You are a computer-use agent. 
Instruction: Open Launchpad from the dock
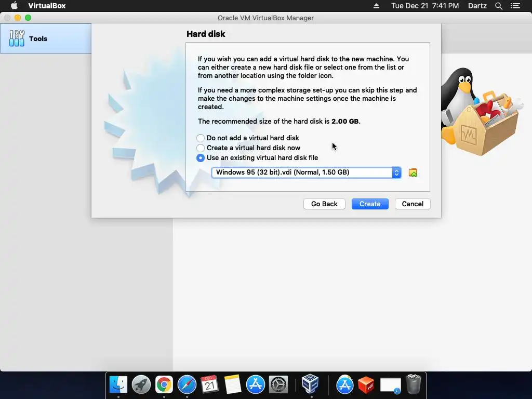[141, 384]
